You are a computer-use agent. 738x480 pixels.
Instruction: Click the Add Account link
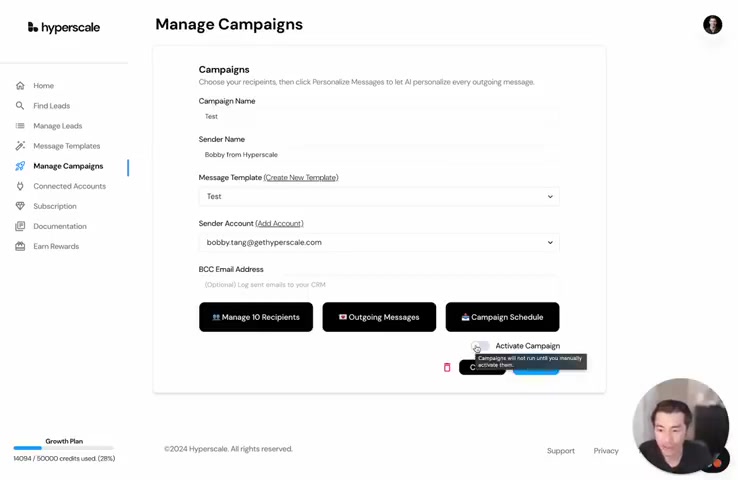point(280,224)
